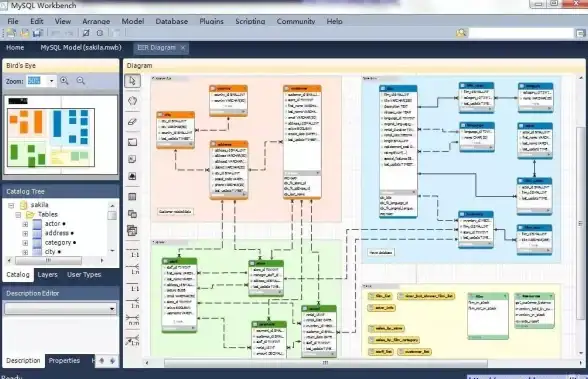Switch to the User Types tab
This screenshot has width=588, height=379.
pyautogui.click(x=84, y=275)
